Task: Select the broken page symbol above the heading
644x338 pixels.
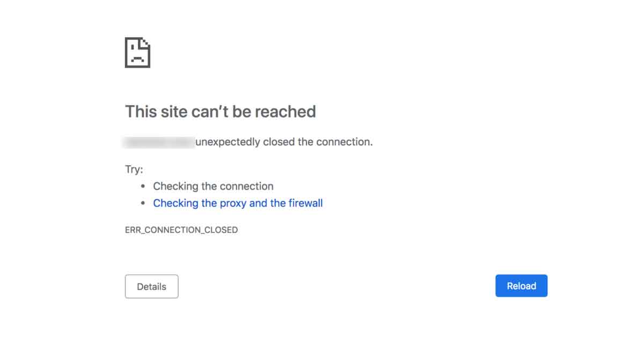Action: click(137, 52)
